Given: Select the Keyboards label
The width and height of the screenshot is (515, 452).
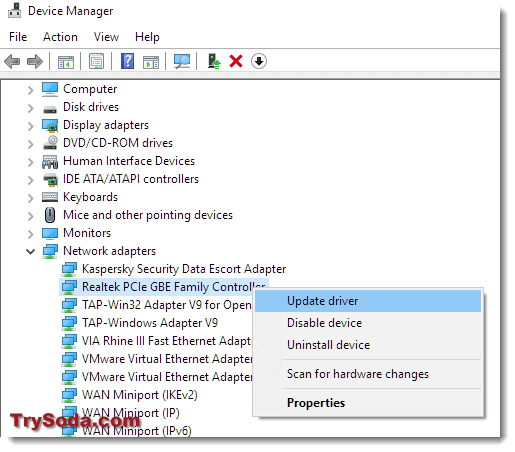Looking at the screenshot, I should [x=90, y=197].
